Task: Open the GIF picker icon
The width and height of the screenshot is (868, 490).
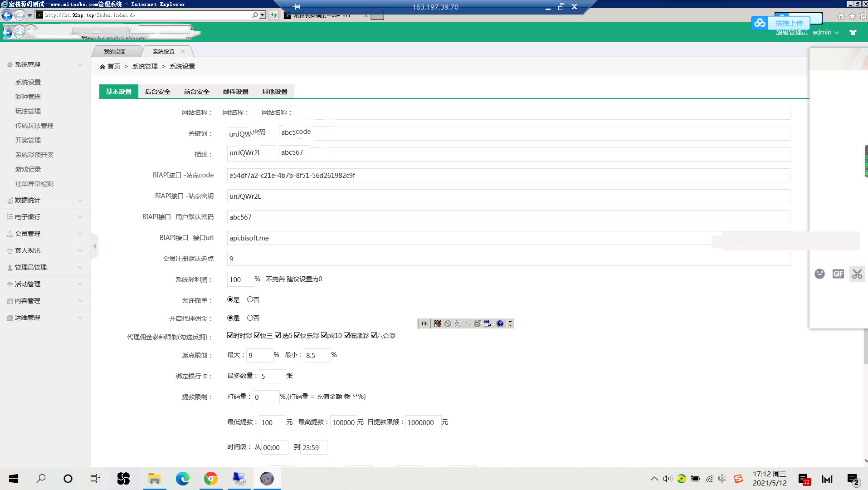Action: (x=838, y=274)
